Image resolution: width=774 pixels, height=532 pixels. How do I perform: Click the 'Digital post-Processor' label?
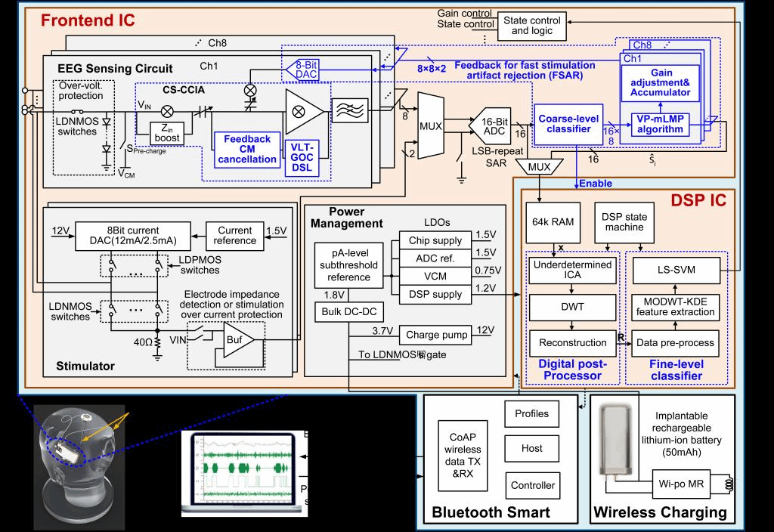click(572, 370)
